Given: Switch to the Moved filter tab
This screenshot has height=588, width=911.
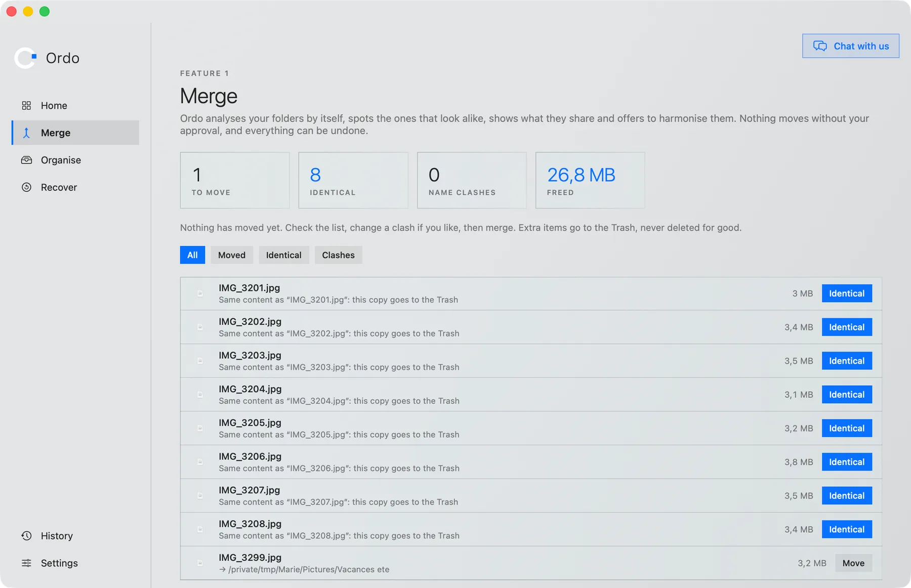Looking at the screenshot, I should click(x=232, y=255).
